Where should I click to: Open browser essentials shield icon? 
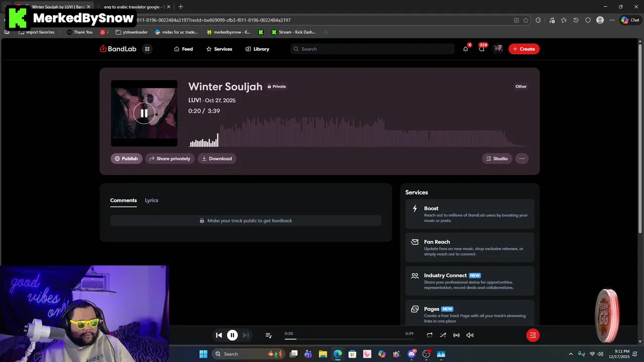click(588, 20)
